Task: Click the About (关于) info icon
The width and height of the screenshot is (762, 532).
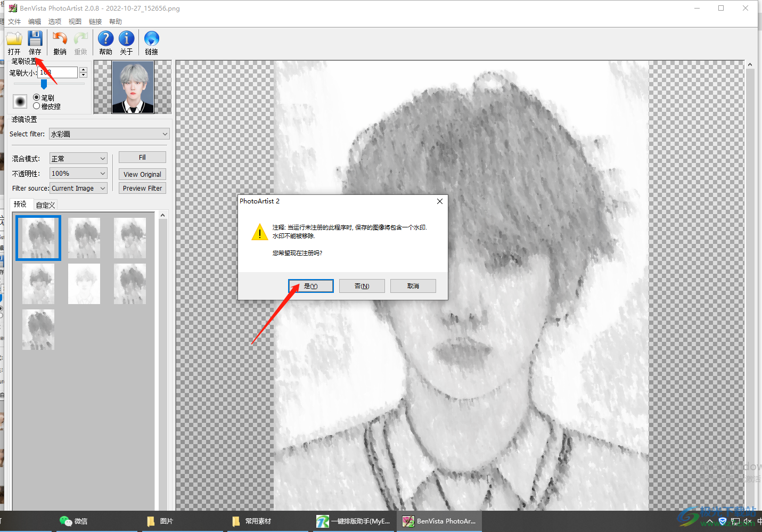Action: [x=126, y=39]
